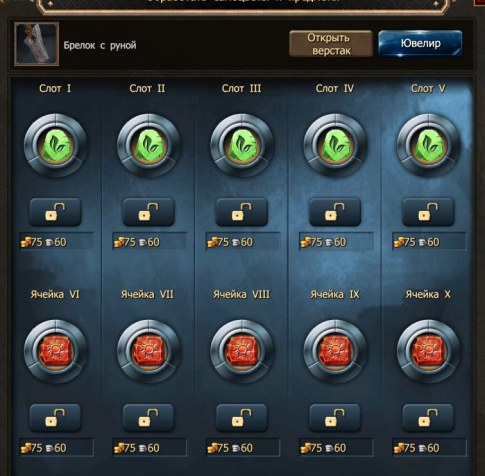Viewport: 485px width, 476px height.
Task: Toggle the padlock button under Слот IV
Action: (335, 212)
